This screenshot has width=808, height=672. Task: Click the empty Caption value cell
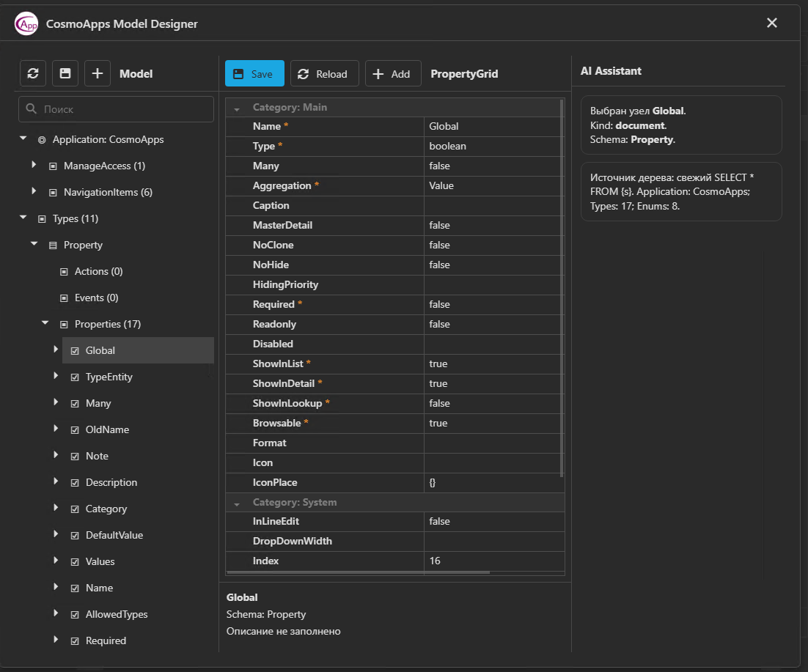[493, 205]
